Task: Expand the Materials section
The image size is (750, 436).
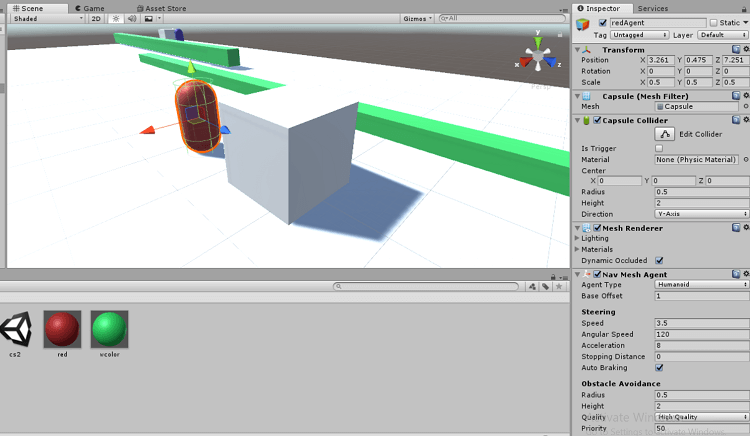Action: point(578,249)
